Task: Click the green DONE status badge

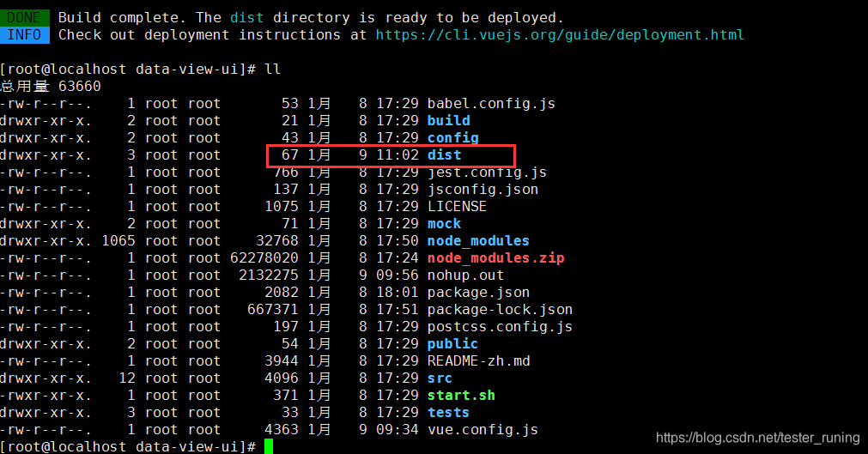Action: 24,18
